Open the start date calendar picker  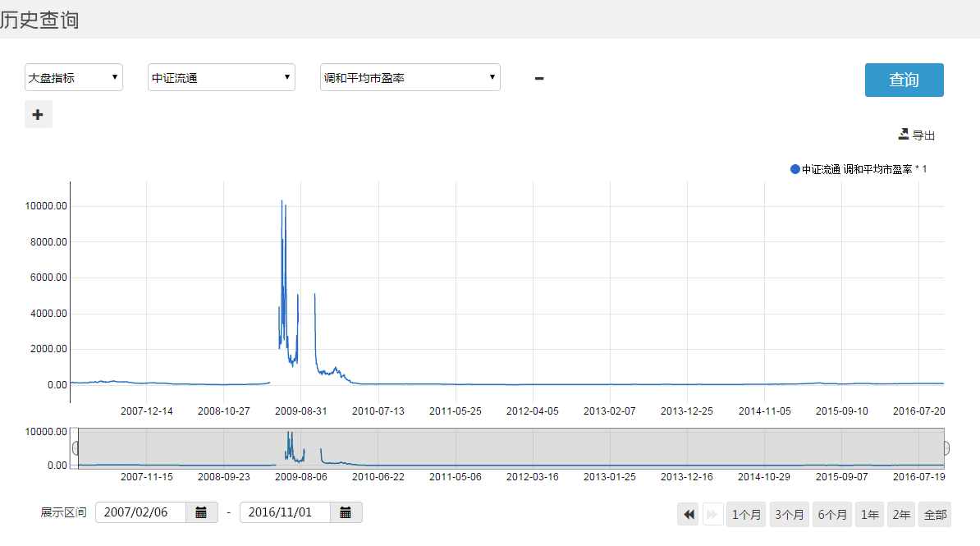(x=201, y=512)
